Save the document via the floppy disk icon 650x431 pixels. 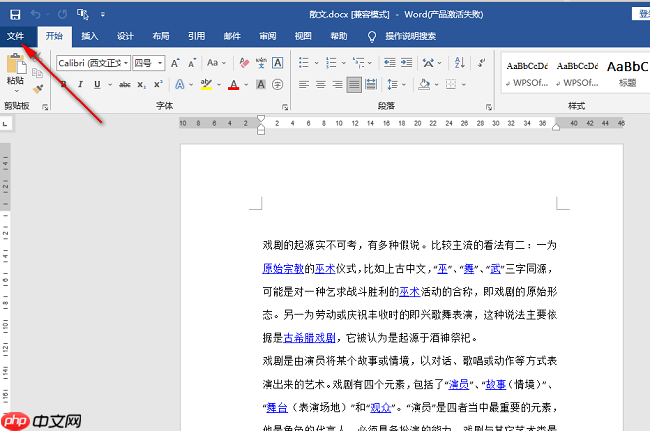click(x=15, y=15)
